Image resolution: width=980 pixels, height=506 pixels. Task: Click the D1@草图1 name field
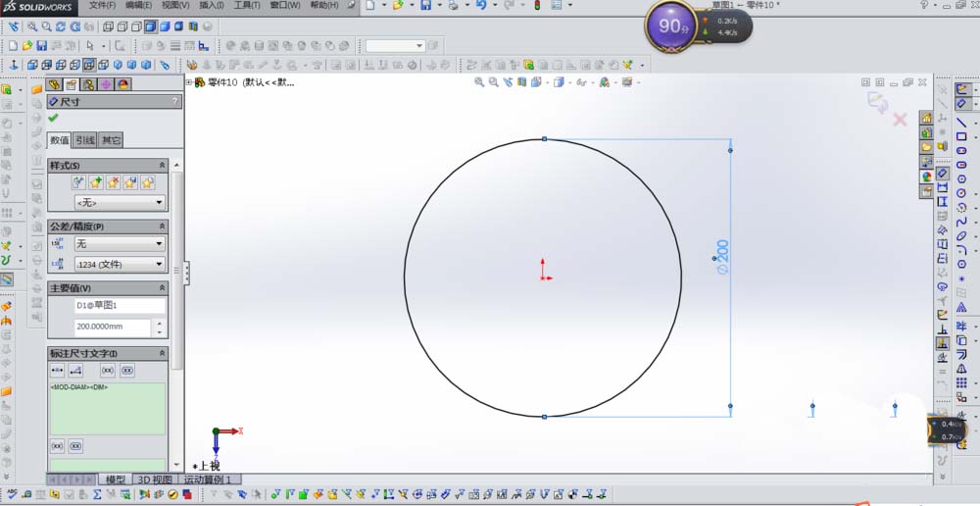tap(120, 305)
